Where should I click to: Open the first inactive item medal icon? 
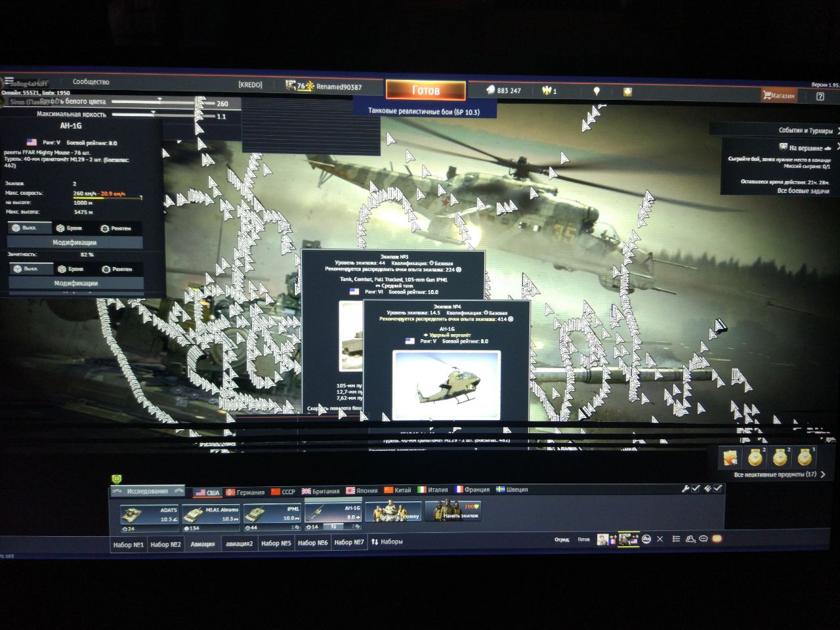click(756, 456)
